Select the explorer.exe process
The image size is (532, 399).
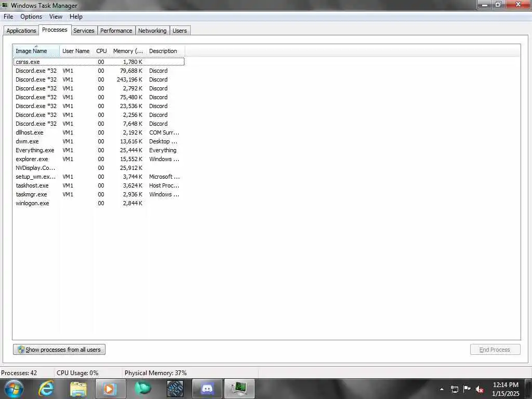(x=99, y=159)
